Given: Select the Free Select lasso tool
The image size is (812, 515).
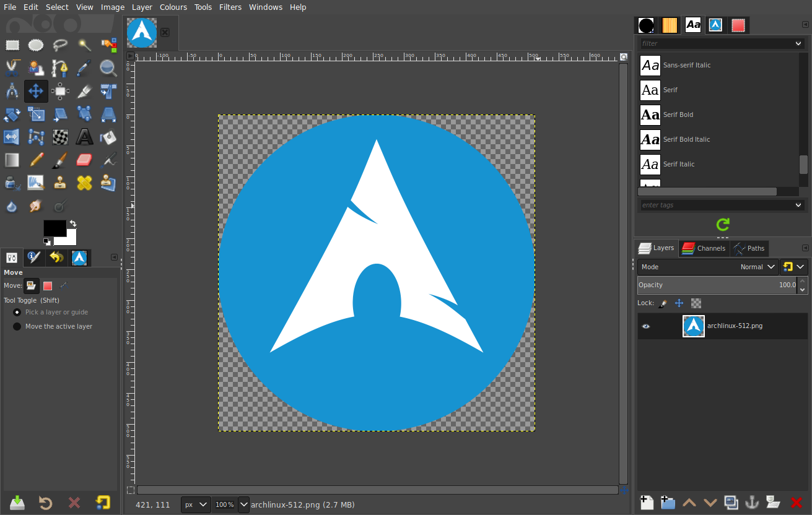Looking at the screenshot, I should click(x=60, y=45).
